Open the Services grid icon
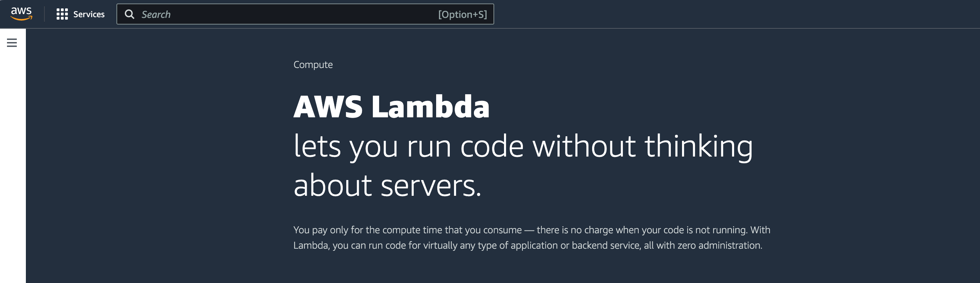Viewport: 980px width, 283px height. click(62, 14)
